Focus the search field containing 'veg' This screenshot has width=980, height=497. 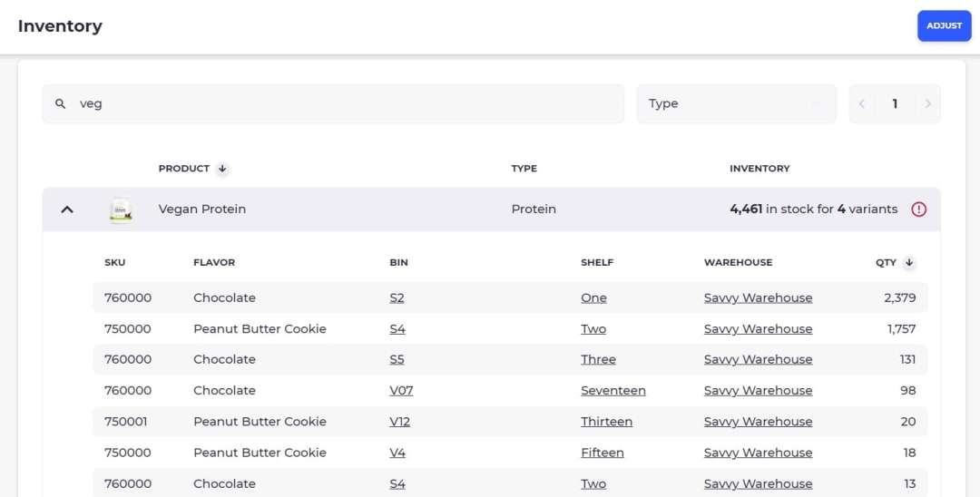(x=333, y=103)
